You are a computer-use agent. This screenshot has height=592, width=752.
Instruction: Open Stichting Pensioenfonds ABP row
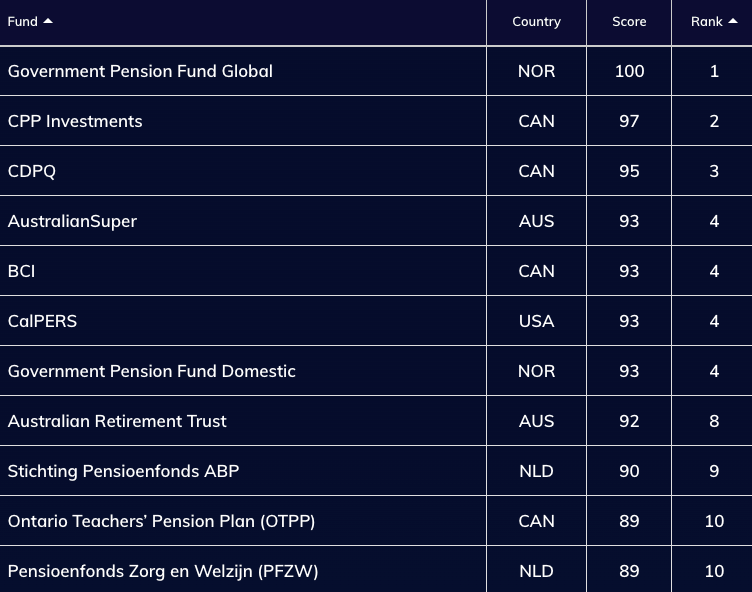[x=123, y=471]
